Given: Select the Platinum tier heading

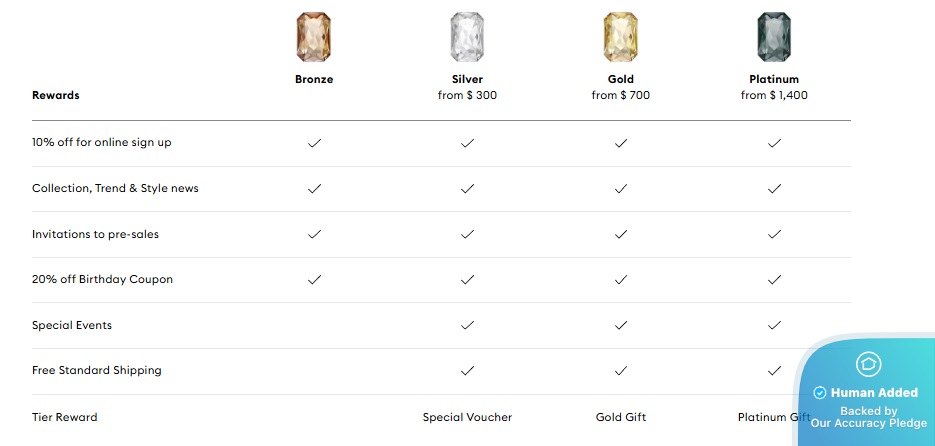Looking at the screenshot, I should pos(774,79).
